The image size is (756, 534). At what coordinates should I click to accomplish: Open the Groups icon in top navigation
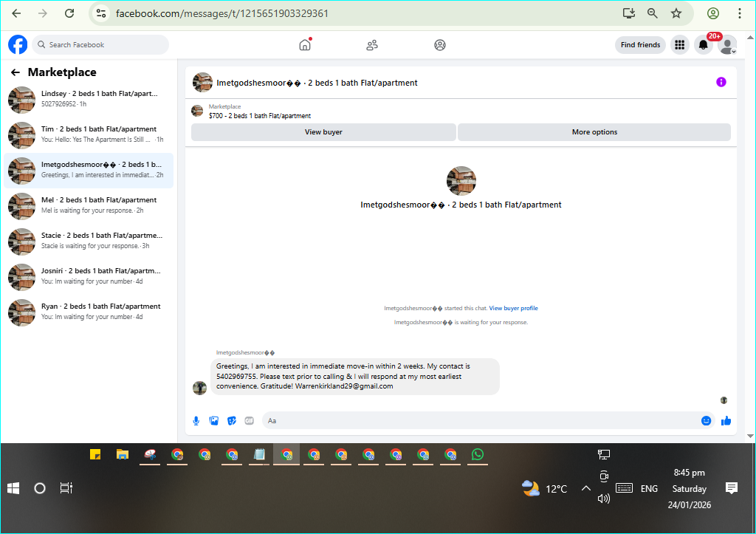click(440, 45)
